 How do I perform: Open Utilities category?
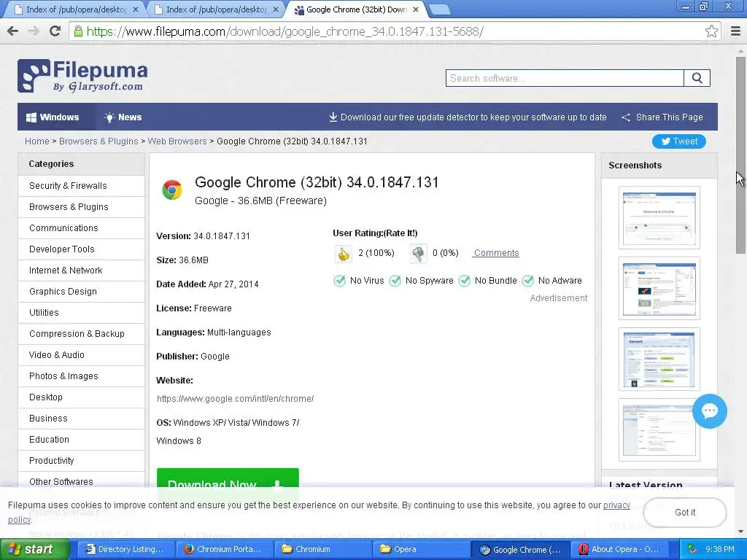pyautogui.click(x=81, y=312)
